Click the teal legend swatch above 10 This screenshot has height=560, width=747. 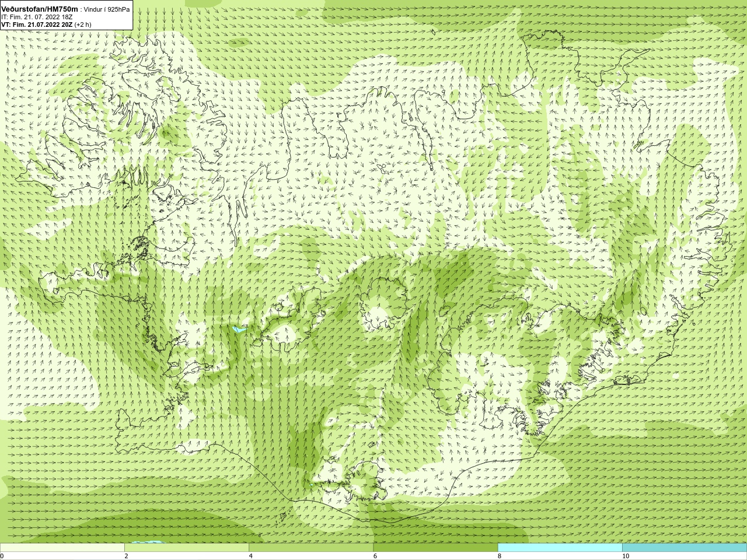click(685, 548)
